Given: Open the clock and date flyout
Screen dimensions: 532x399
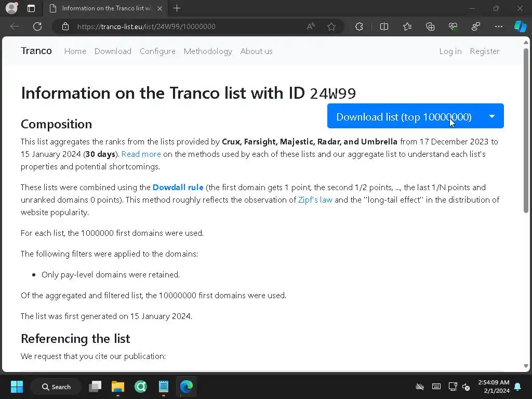Looking at the screenshot, I should tap(494, 387).
